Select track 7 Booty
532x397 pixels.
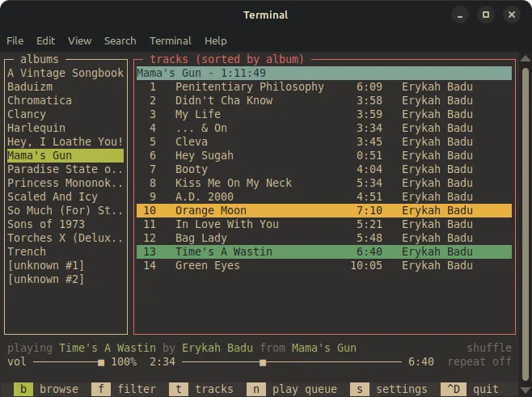click(324, 169)
